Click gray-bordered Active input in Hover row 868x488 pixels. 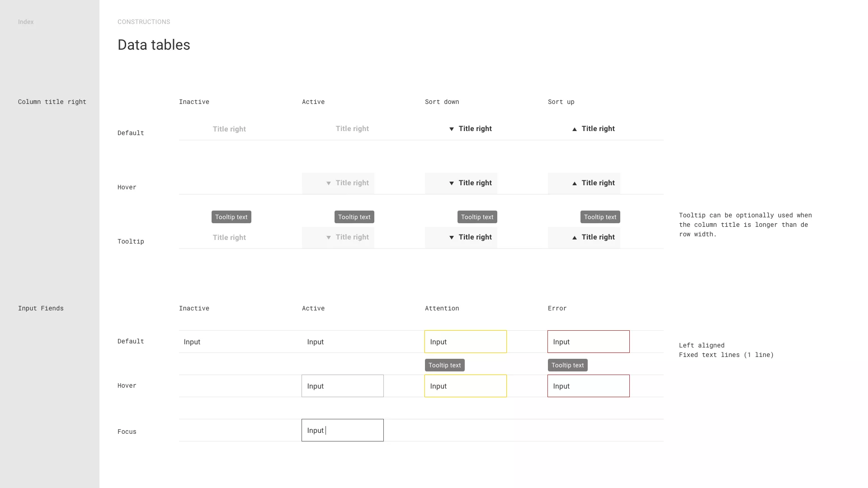click(342, 386)
